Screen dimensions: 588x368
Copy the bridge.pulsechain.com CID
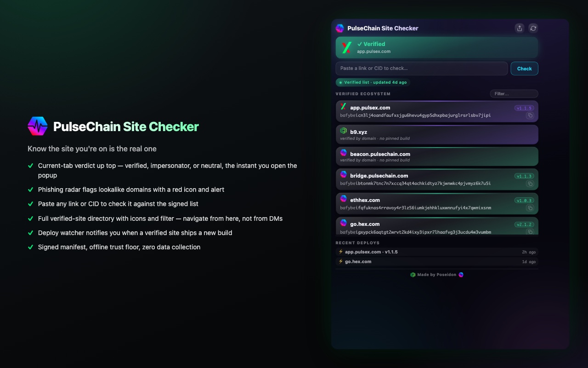(530, 184)
